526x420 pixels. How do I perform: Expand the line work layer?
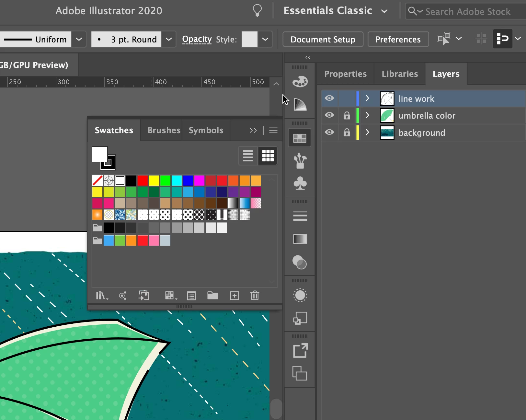pyautogui.click(x=367, y=98)
